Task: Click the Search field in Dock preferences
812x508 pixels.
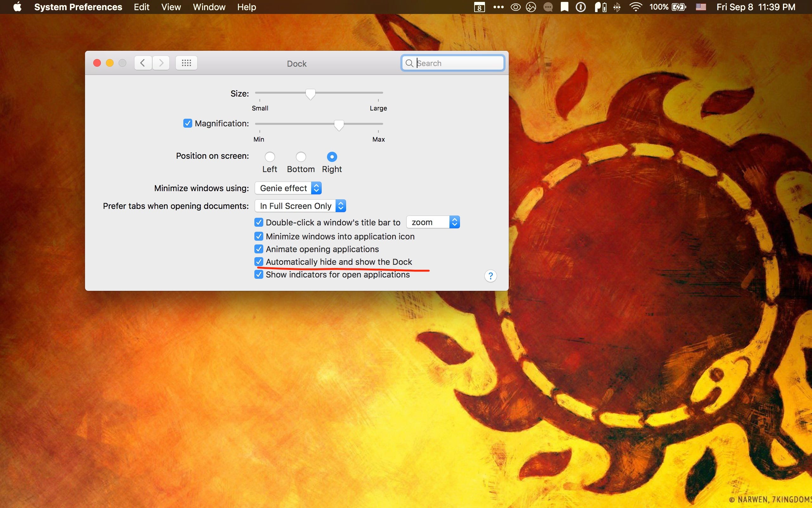Action: [453, 63]
